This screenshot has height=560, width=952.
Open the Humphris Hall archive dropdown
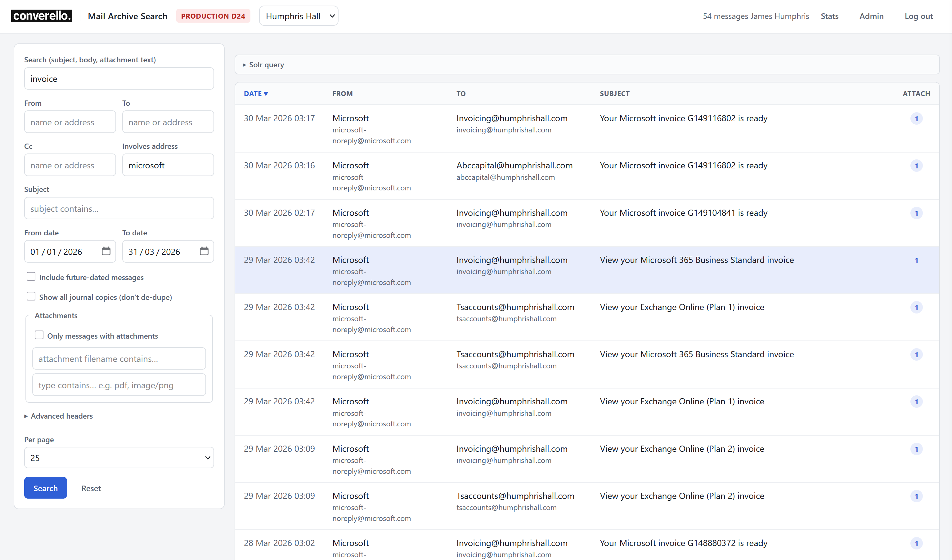(x=299, y=16)
